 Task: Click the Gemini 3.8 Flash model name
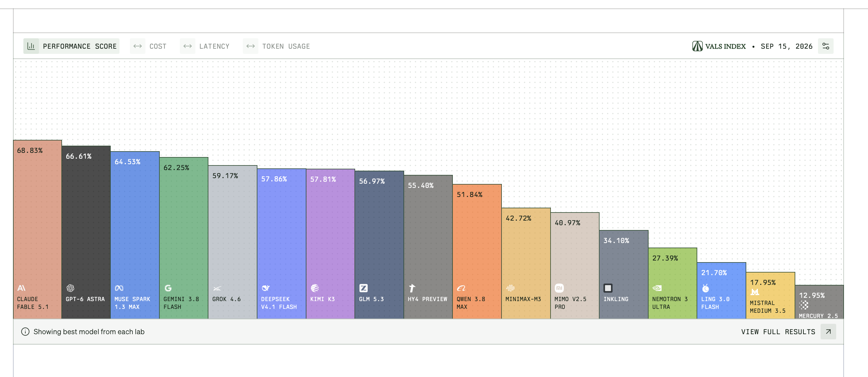tap(181, 303)
